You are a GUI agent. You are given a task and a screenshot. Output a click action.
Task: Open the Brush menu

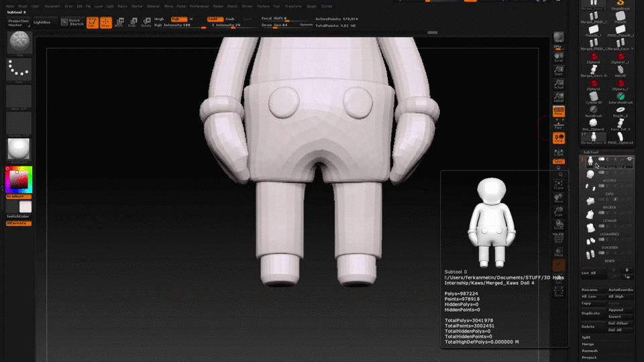pos(23,6)
